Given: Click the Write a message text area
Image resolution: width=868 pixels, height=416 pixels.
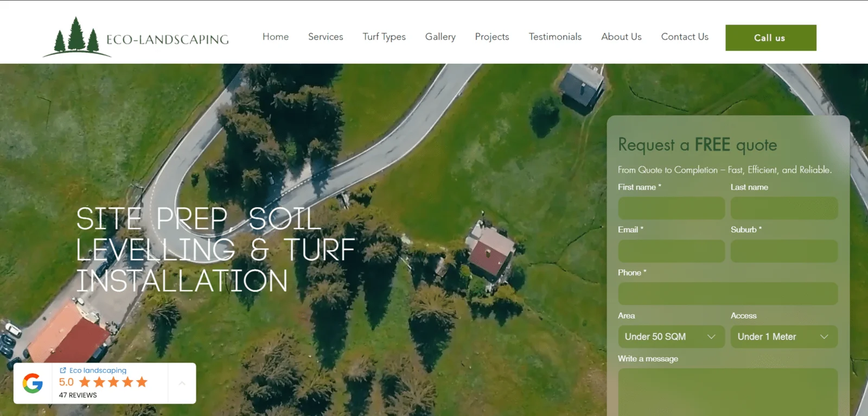Looking at the screenshot, I should tap(727, 391).
